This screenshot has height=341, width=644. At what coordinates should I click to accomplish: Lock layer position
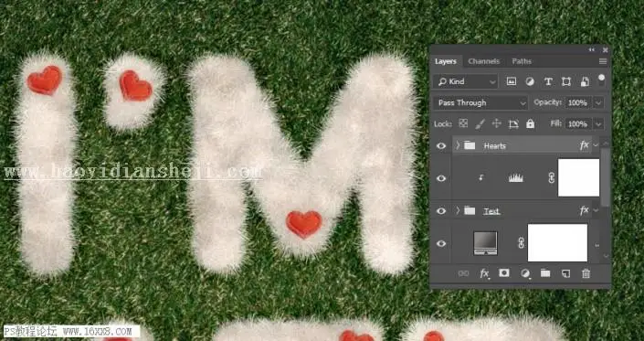coord(496,123)
